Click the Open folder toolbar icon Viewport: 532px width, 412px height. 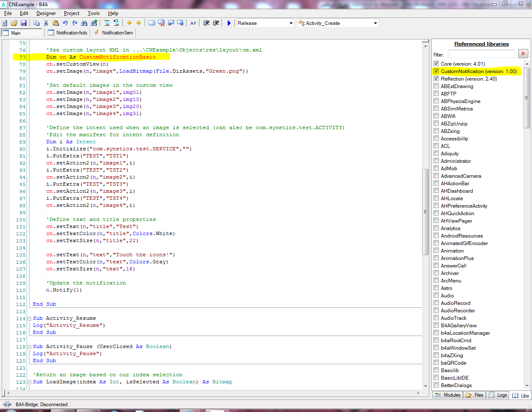coord(14,23)
